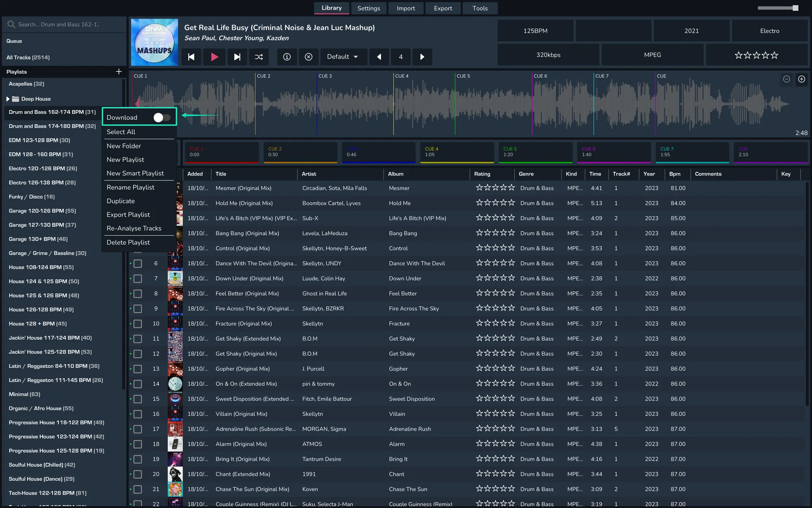
Task: Open the track info icon
Action: (287, 57)
